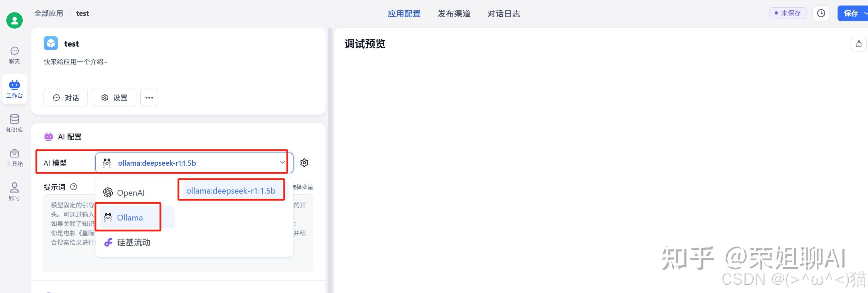Open the 工具箱 toolbox sidebar icon

click(x=15, y=157)
